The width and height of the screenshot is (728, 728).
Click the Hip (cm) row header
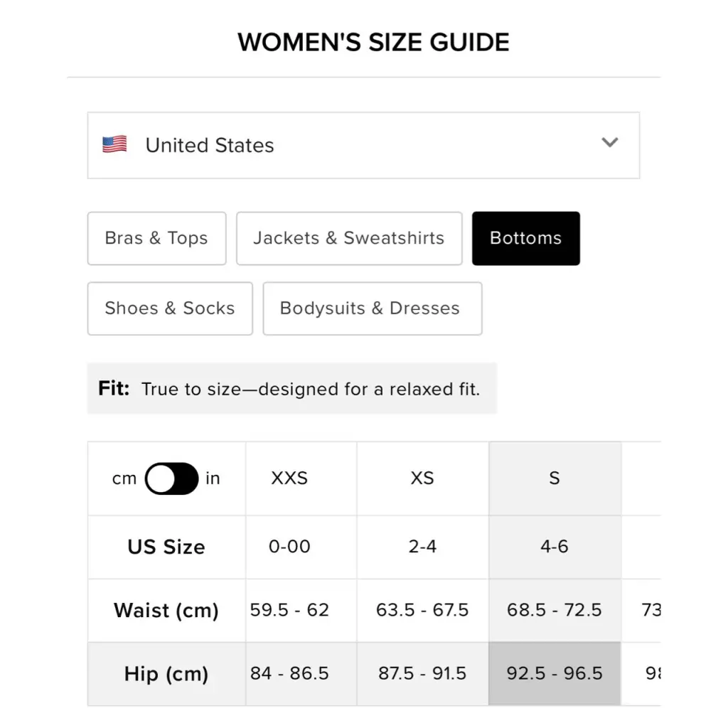(166, 674)
